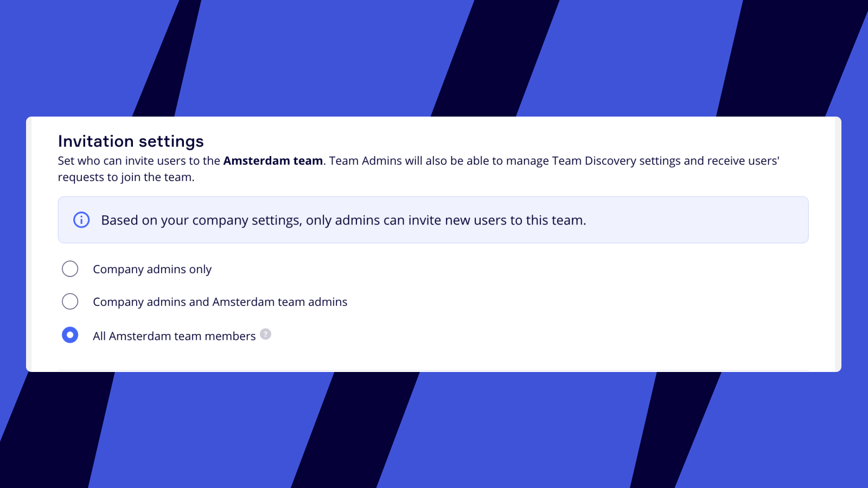Click the info circle icon in the banner
Screen dimensions: 868x488
click(x=81, y=220)
